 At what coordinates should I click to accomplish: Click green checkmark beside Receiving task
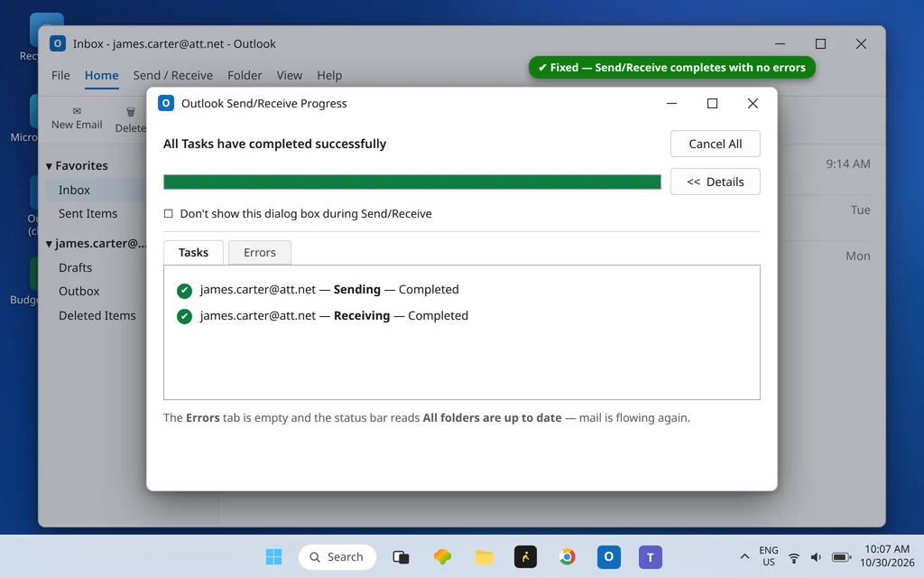pos(184,317)
